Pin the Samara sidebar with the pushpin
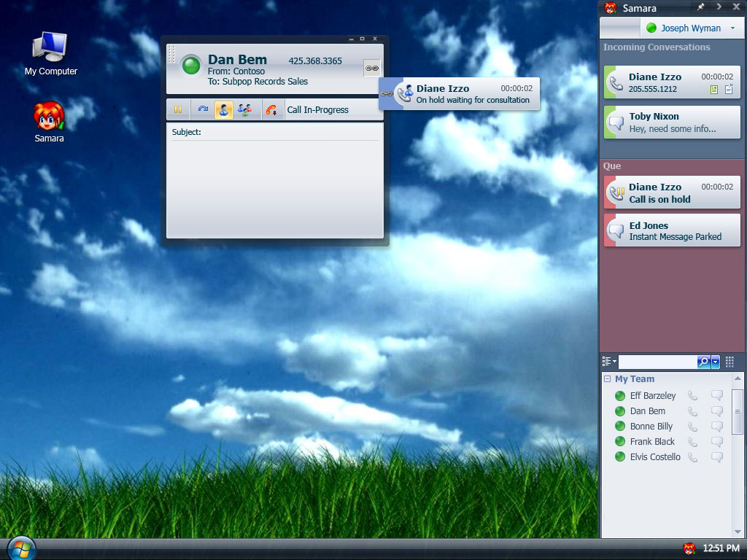Viewport: 747px width, 560px height. 700,7
